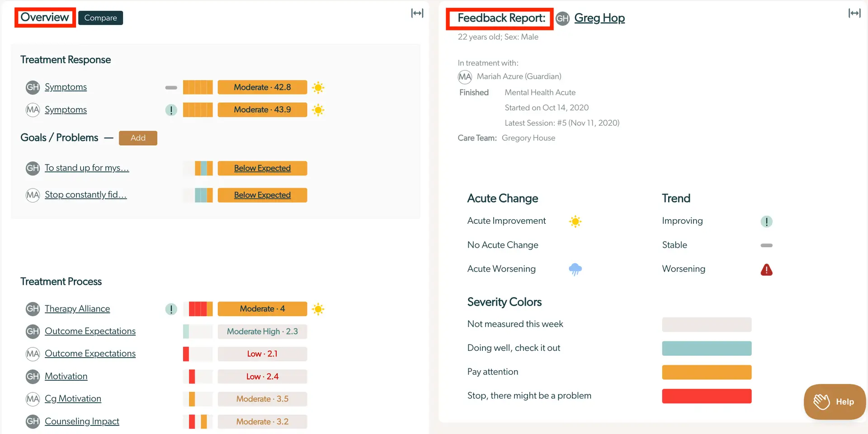
Task: Expand the left panel with the resize arrows icon
Action: (416, 13)
